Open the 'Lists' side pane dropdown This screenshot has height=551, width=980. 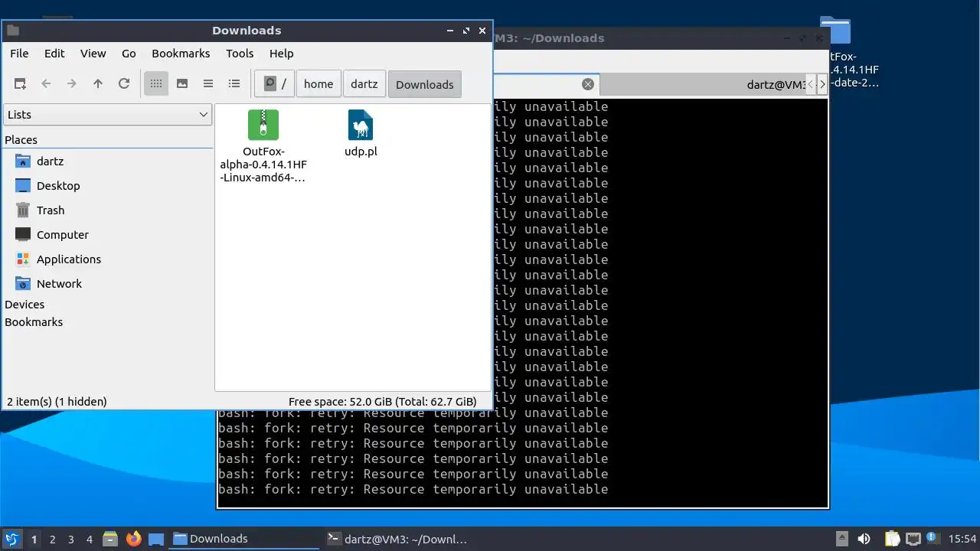(107, 115)
